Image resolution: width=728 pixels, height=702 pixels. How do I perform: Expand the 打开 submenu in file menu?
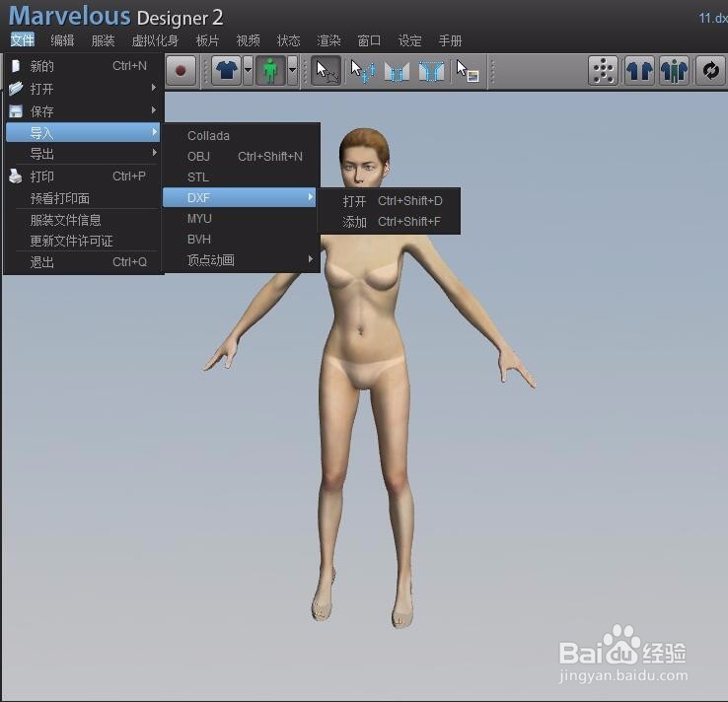click(84, 89)
